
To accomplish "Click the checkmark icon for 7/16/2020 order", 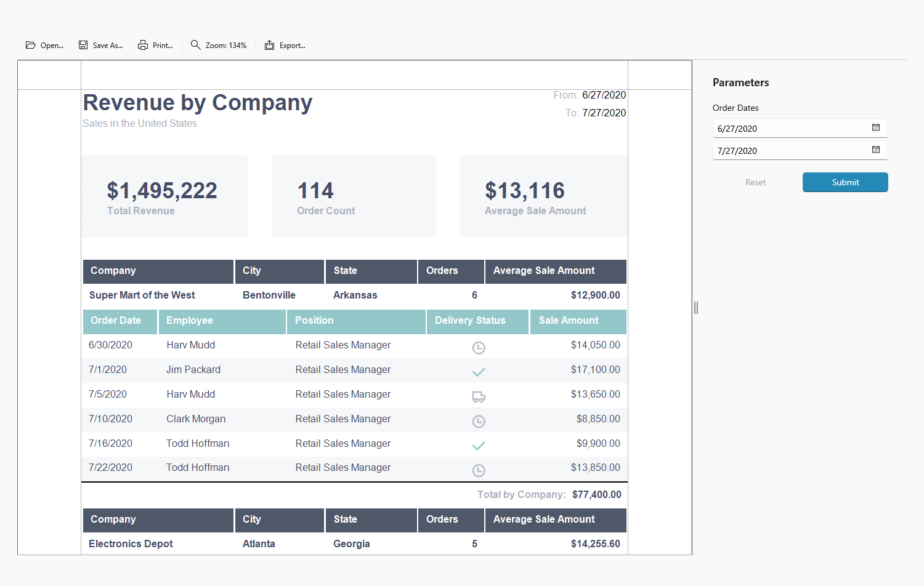I will click(479, 446).
